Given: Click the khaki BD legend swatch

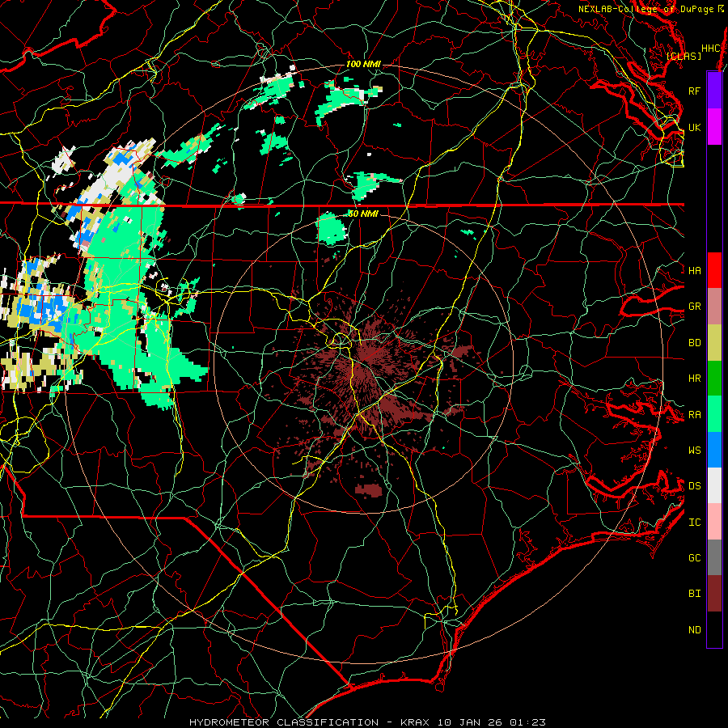Looking at the screenshot, I should [714, 343].
